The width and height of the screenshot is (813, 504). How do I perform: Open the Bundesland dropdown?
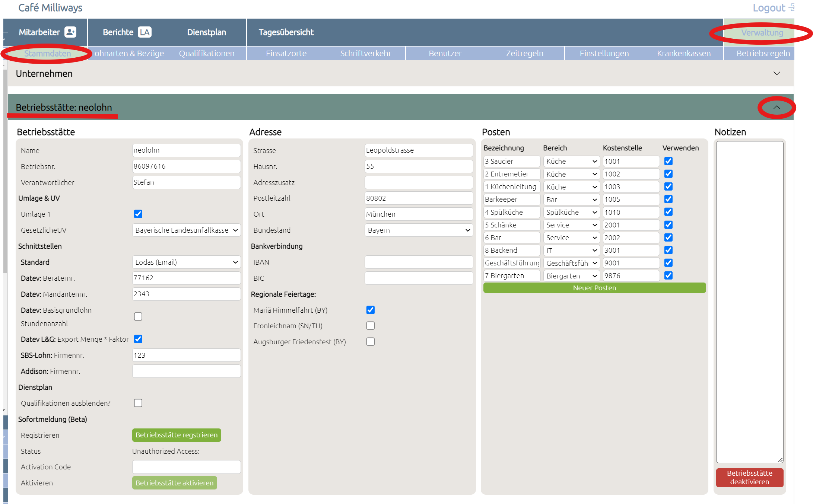(419, 230)
